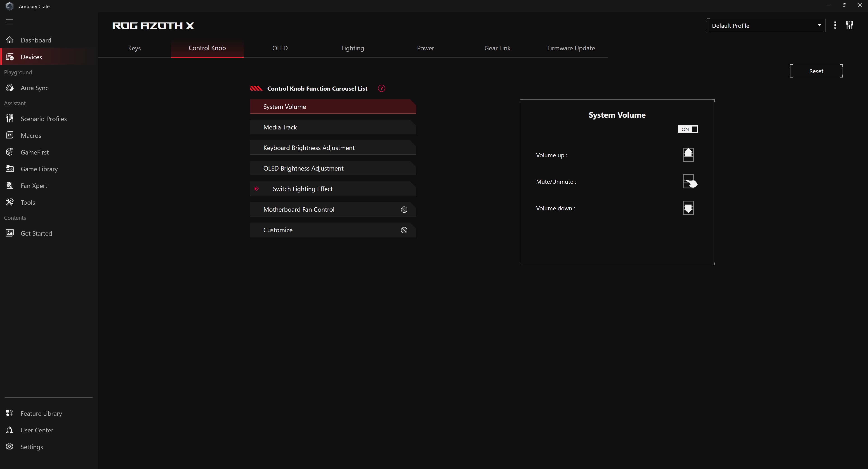The width and height of the screenshot is (868, 469).
Task: Click the Volume up knob icon
Action: pyautogui.click(x=688, y=155)
